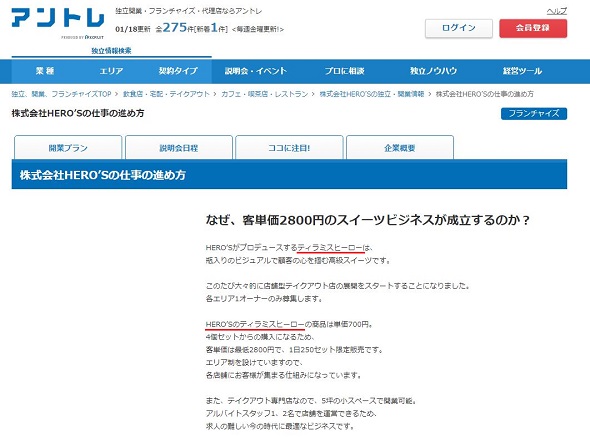590x446 pixels.
Task: Click the 01/18更新 update date text
Action: [133, 29]
